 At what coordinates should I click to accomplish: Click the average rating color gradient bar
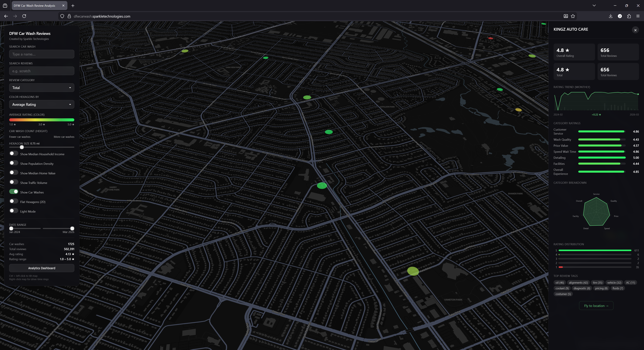tap(42, 120)
